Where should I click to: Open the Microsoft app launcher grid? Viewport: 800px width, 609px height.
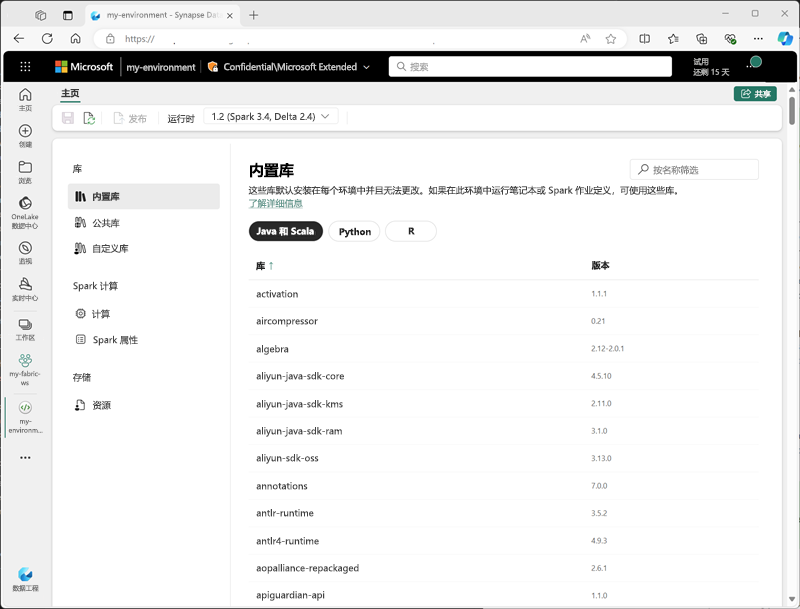click(24, 67)
